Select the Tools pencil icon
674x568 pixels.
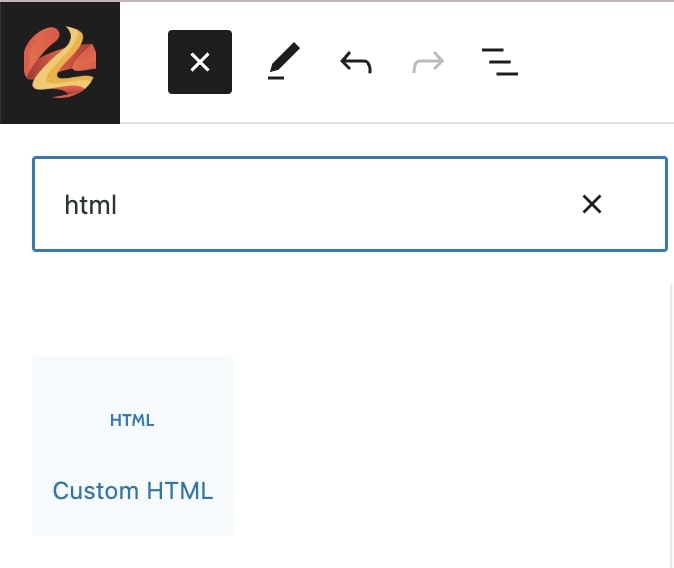[284, 63]
